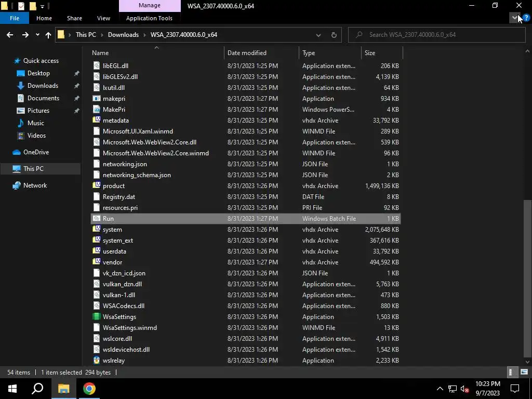
Task: Open recent locations dropdown arrow
Action: 37,35
